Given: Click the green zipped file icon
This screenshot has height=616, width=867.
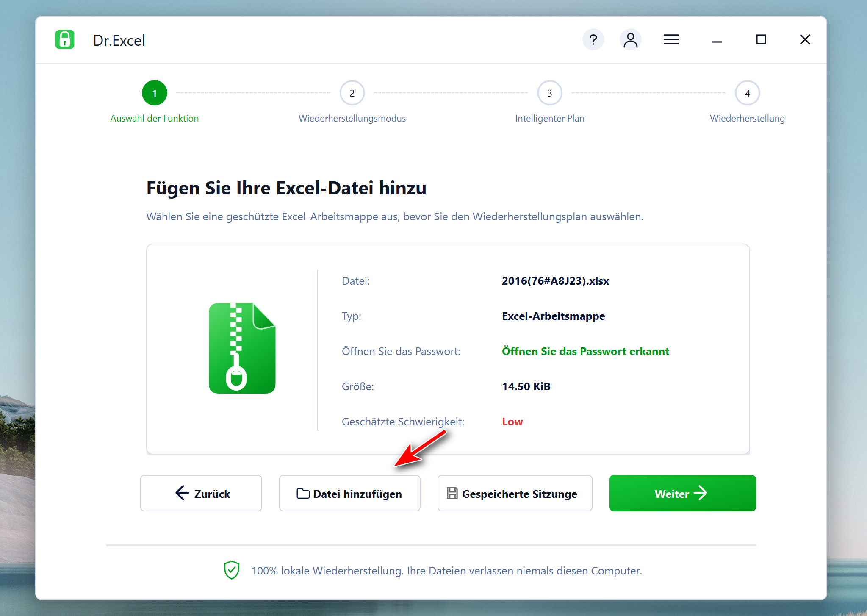Looking at the screenshot, I should click(x=242, y=348).
